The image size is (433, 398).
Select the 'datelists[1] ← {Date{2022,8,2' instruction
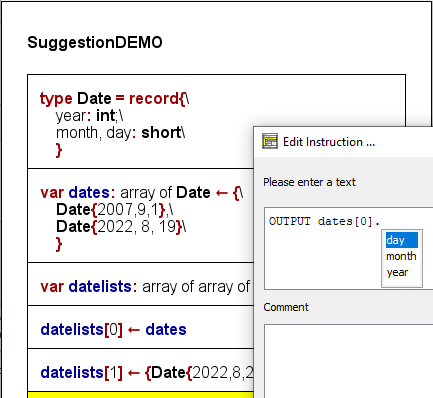(140, 370)
